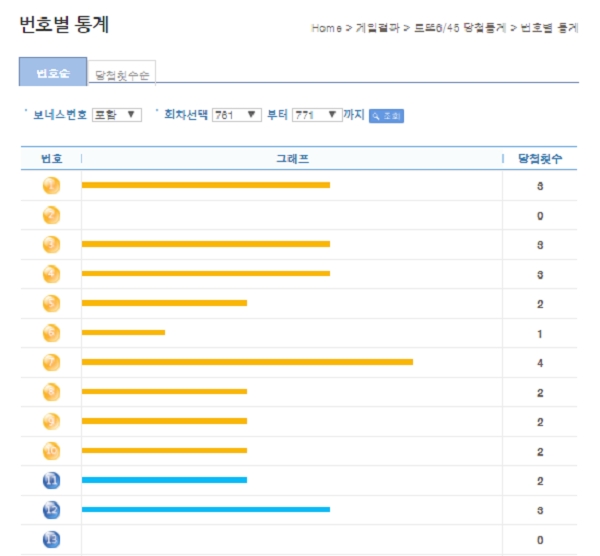Click the win count 4 for number 7

[540, 363]
